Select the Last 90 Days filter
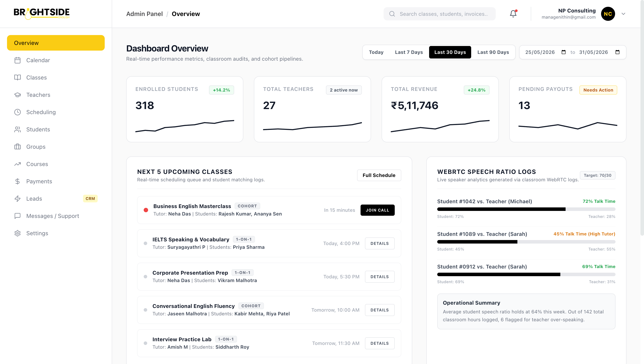This screenshot has height=364, width=644. 493,52
